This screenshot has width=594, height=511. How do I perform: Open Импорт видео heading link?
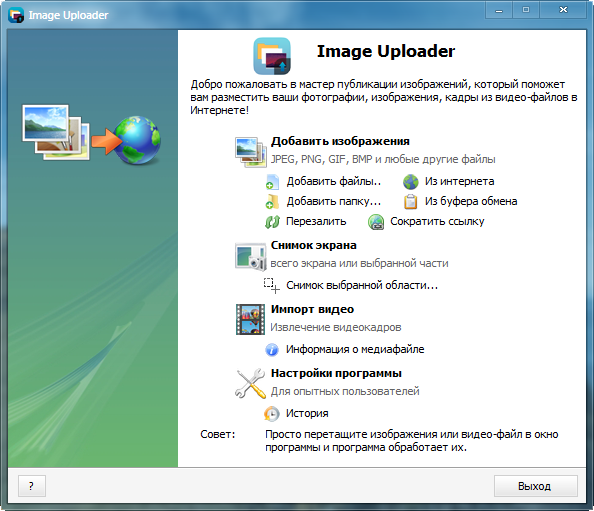pos(312,309)
